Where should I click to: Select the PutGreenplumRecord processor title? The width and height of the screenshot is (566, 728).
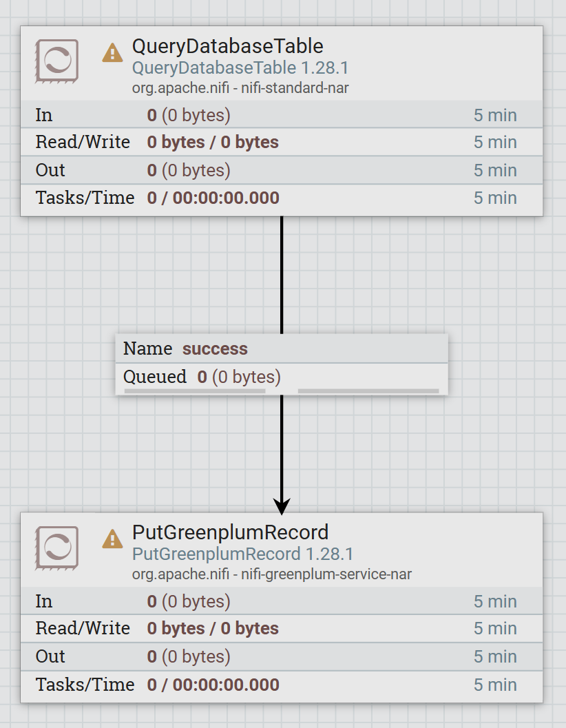(230, 532)
